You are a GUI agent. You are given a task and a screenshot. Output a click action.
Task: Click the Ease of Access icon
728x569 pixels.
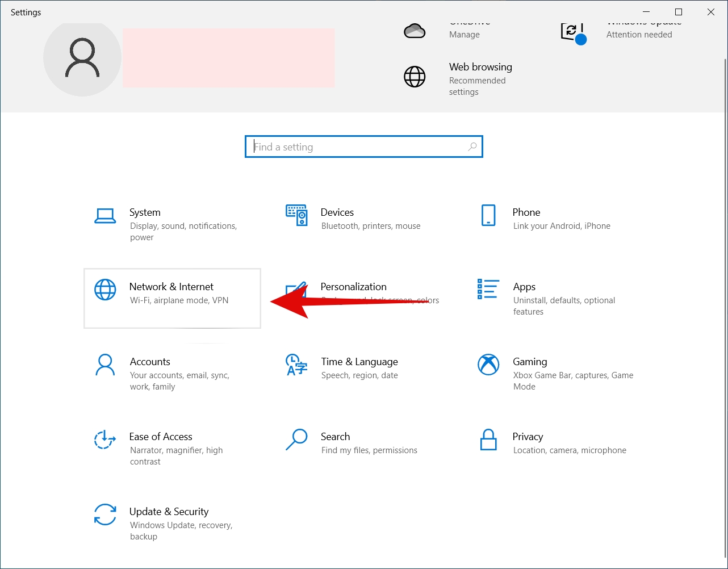(105, 440)
